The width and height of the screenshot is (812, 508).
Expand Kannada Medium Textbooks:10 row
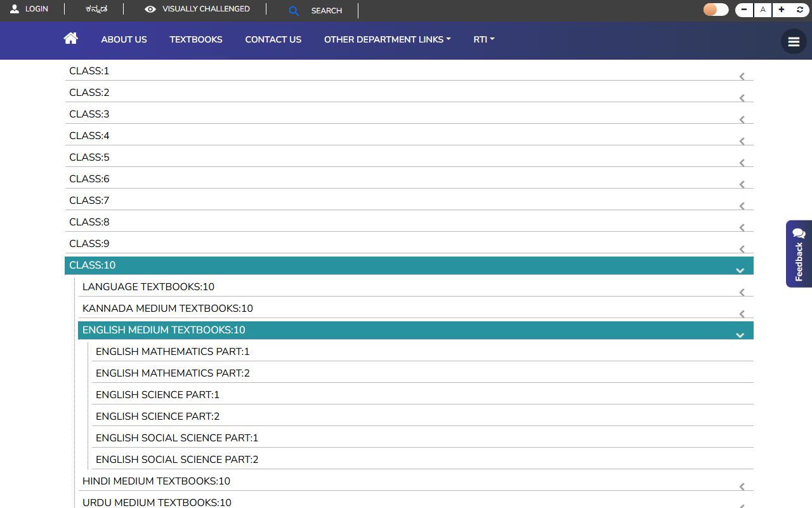coord(416,309)
